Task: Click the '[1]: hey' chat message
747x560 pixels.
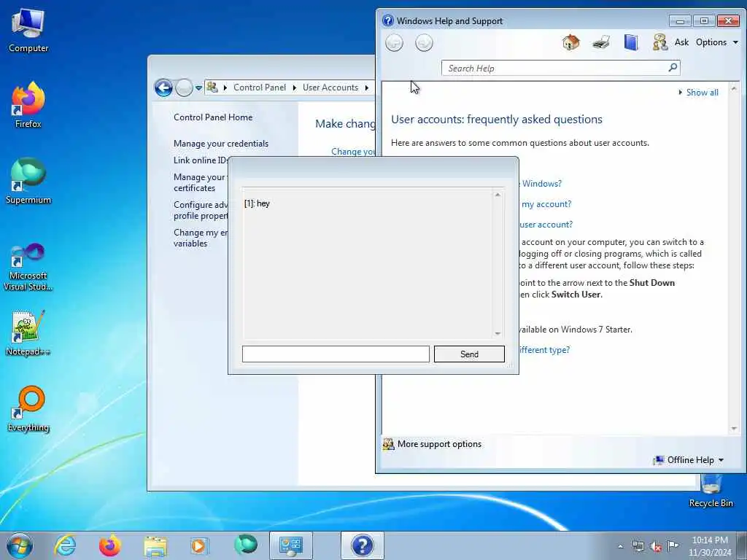Action: click(x=257, y=203)
